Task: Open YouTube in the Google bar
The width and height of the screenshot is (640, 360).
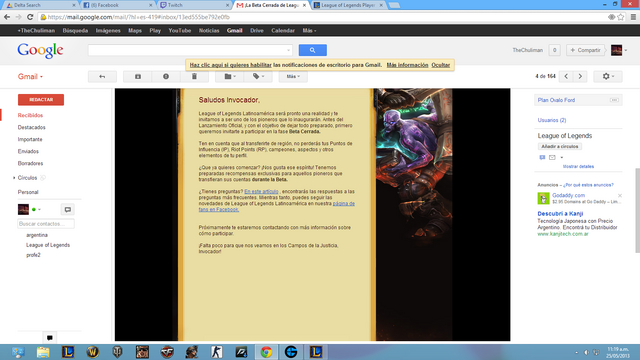Action: (x=180, y=31)
